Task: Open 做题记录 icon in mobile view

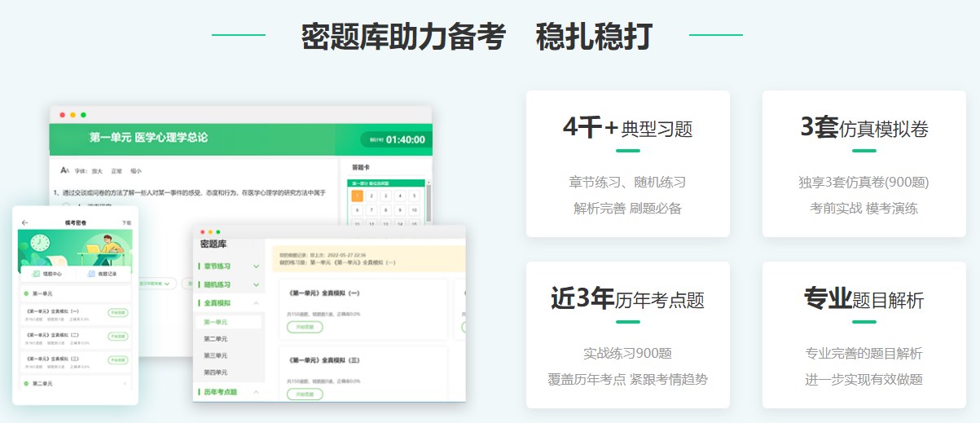Action: 92,275
